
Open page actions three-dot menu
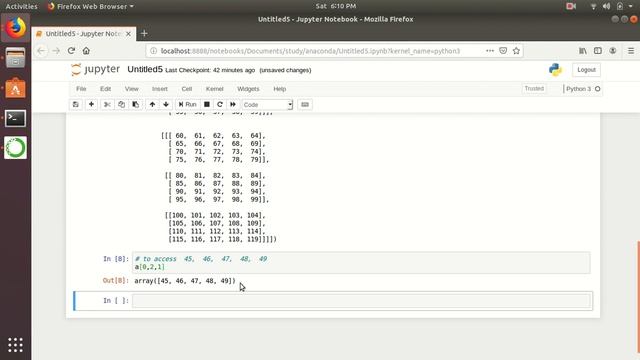point(490,51)
